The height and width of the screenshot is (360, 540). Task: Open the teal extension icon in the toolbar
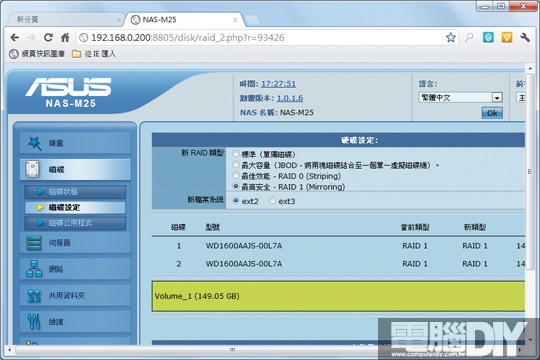488,37
